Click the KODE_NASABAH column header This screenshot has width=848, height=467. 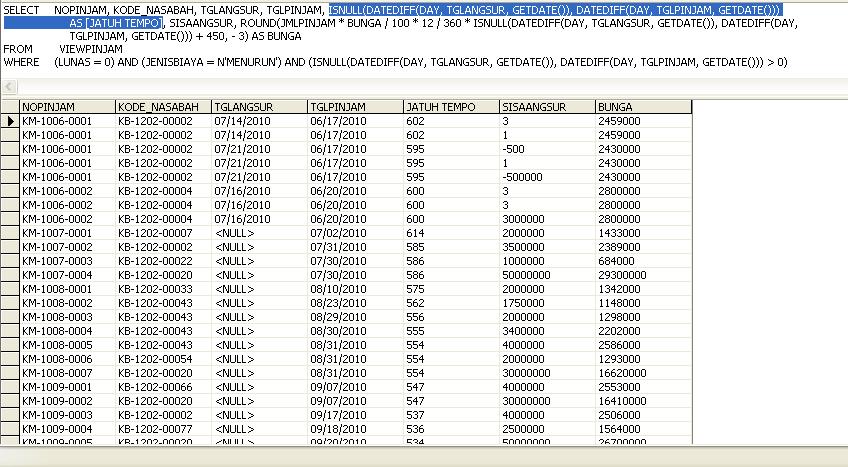pos(163,107)
